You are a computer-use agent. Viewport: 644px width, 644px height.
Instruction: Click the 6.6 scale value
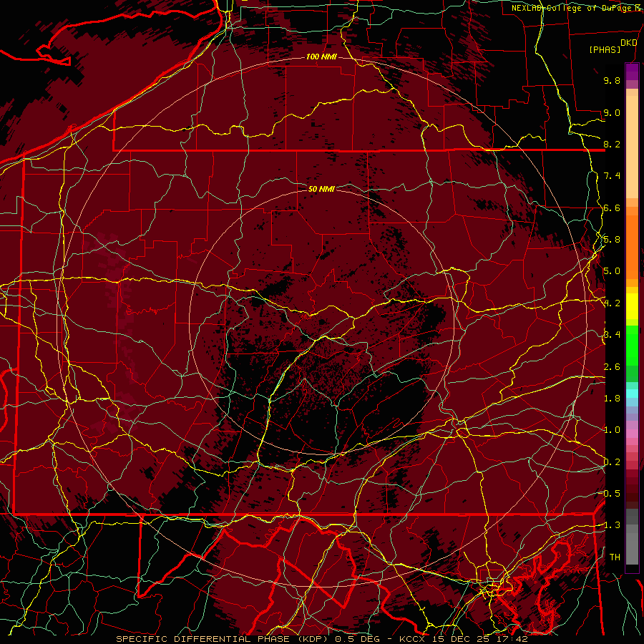(612, 208)
